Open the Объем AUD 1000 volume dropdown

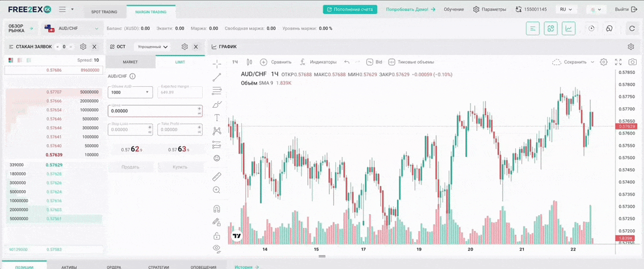[130, 92]
